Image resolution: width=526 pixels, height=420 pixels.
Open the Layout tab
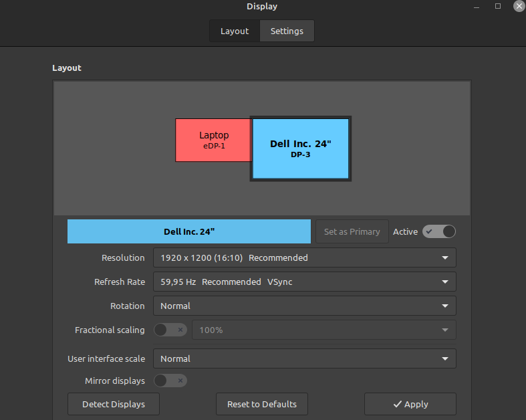tap(235, 31)
